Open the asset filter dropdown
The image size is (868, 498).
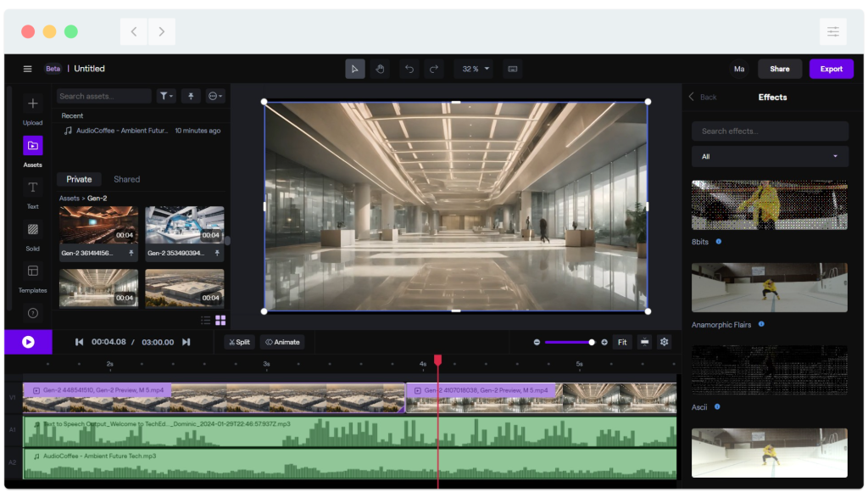(x=166, y=96)
